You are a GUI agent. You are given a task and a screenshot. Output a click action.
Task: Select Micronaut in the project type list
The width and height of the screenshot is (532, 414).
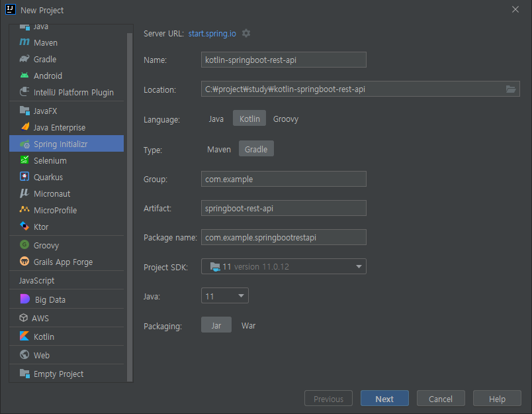66,193
